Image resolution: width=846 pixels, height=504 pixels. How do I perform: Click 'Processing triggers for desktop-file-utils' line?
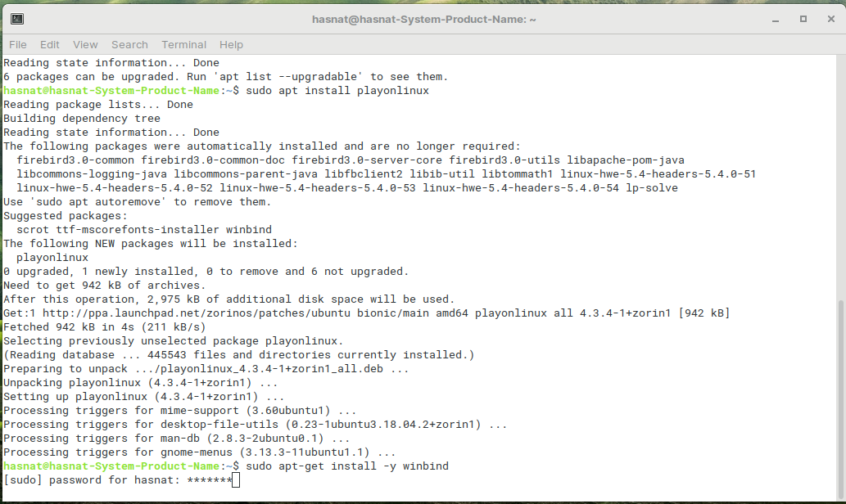click(256, 425)
